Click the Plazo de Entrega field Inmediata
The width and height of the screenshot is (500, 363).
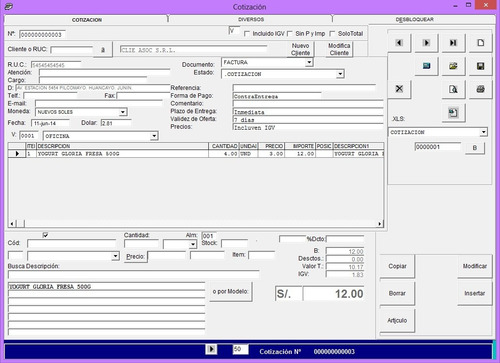coord(308,112)
